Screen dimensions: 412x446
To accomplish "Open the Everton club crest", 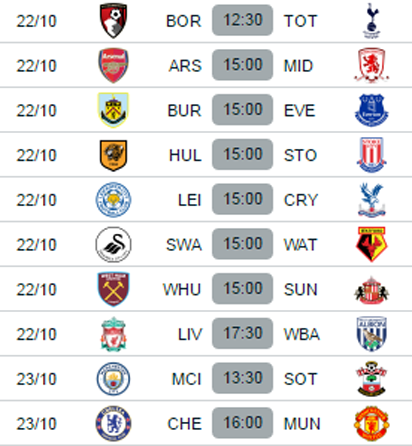I will [x=372, y=110].
